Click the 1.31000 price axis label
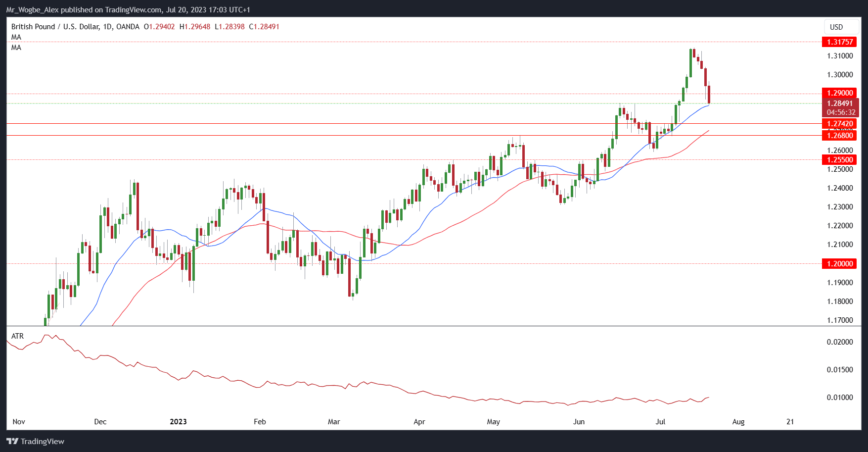 pyautogui.click(x=840, y=56)
